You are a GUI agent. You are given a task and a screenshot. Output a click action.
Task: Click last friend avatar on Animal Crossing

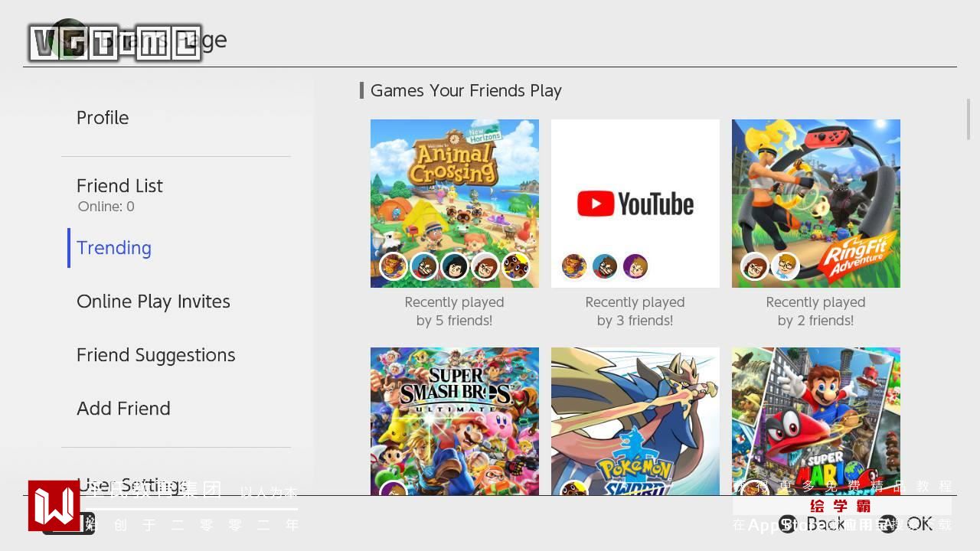(516, 266)
